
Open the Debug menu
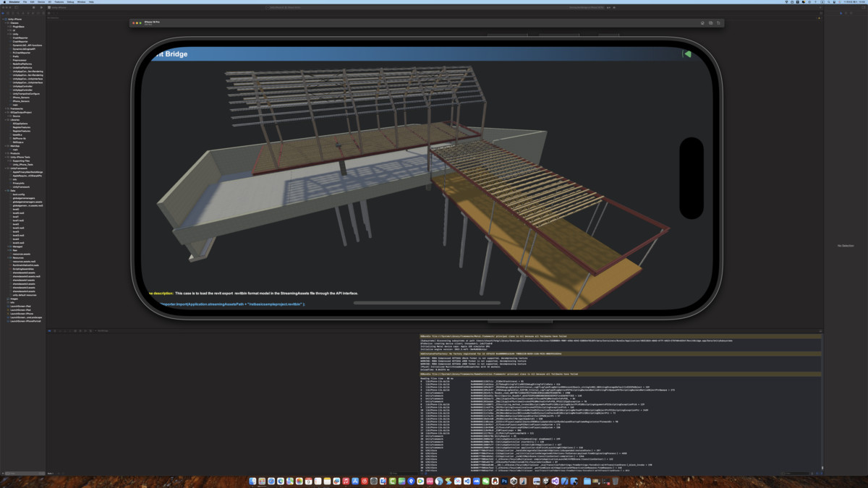point(70,1)
